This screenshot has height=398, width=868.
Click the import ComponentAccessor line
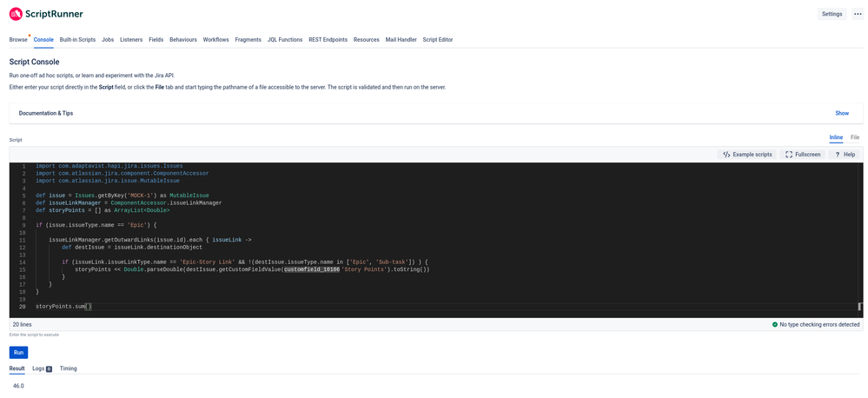(123, 173)
